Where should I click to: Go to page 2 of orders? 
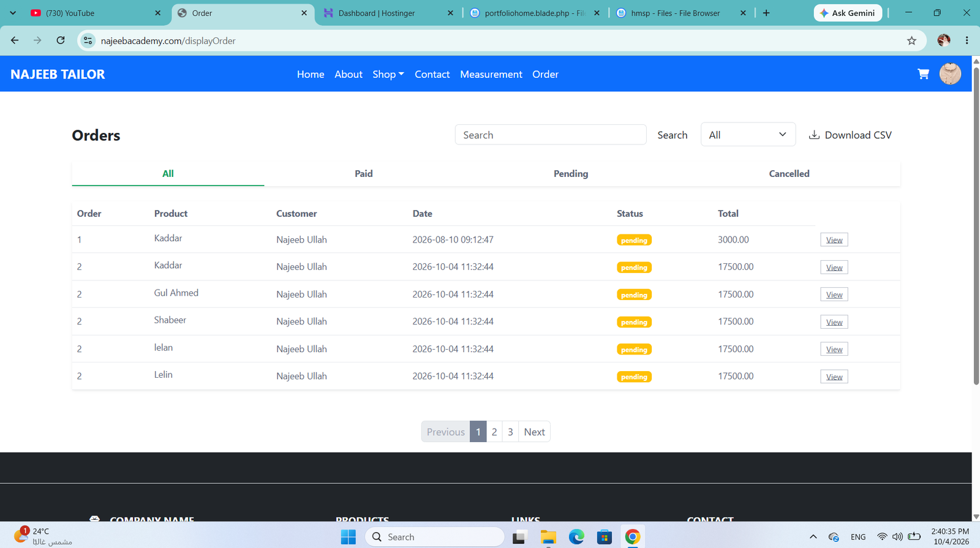[494, 432]
